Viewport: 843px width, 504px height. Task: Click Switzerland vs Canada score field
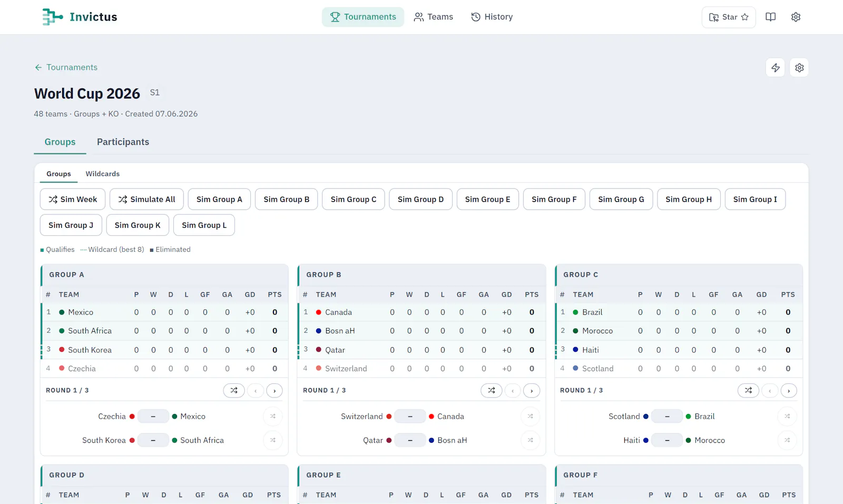(410, 416)
